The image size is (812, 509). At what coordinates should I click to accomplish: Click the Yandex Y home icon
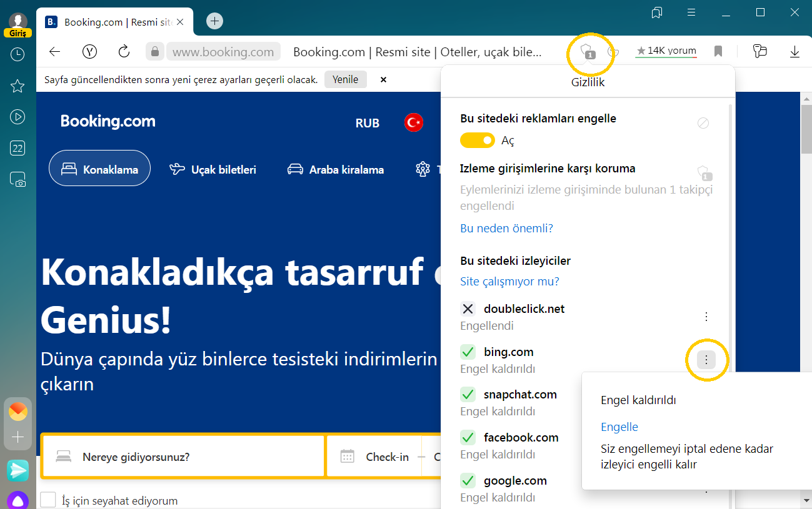click(x=90, y=52)
